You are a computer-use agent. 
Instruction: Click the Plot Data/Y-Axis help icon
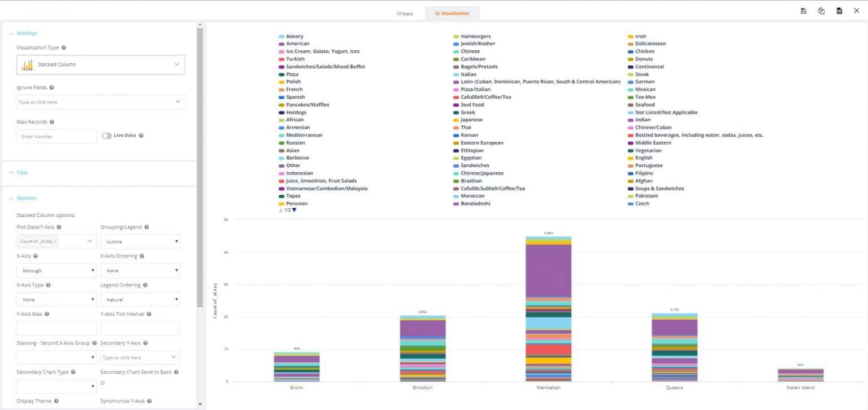58,226
